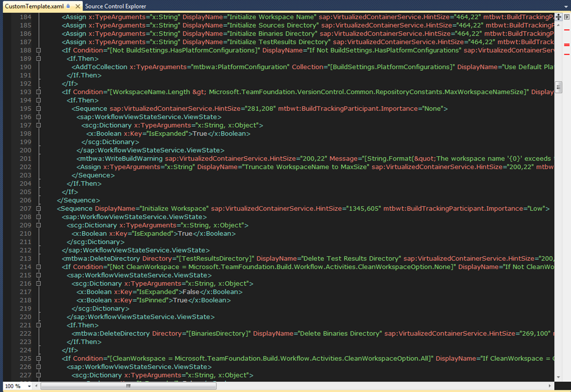Screen dimensions: 571x392
Task: Click the vertical scrollbar thumb
Action: point(559,87)
